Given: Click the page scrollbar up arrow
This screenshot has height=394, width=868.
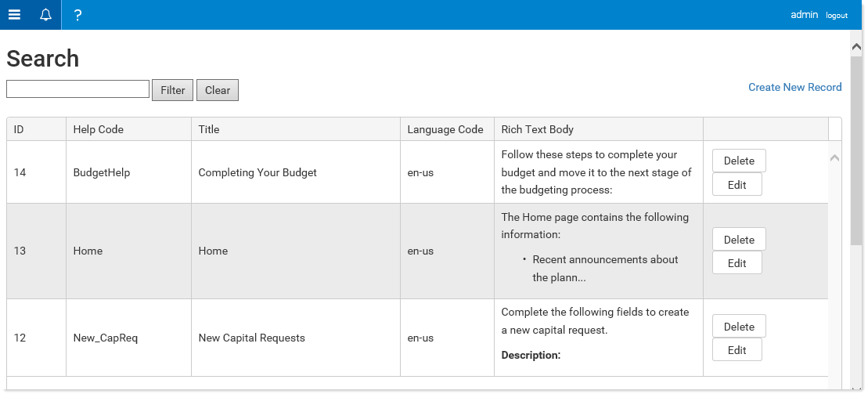Looking at the screenshot, I should click(x=856, y=47).
